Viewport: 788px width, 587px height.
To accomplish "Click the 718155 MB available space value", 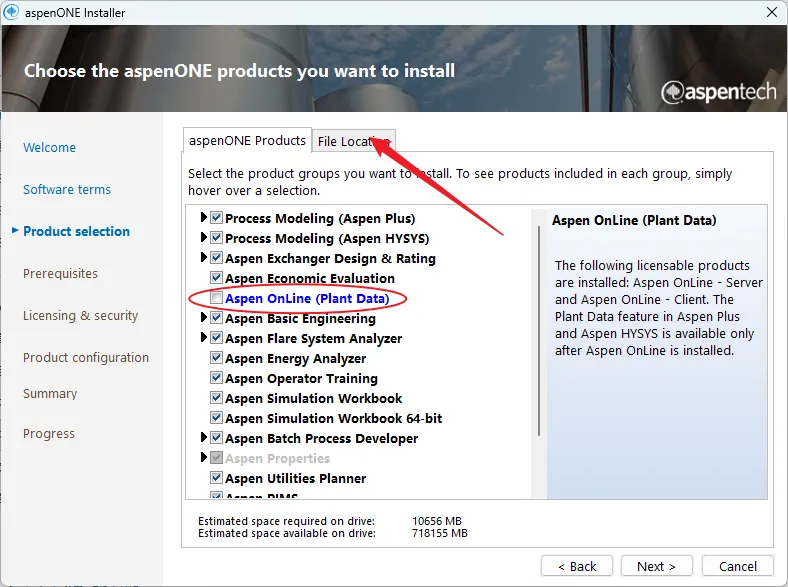I will [x=440, y=533].
